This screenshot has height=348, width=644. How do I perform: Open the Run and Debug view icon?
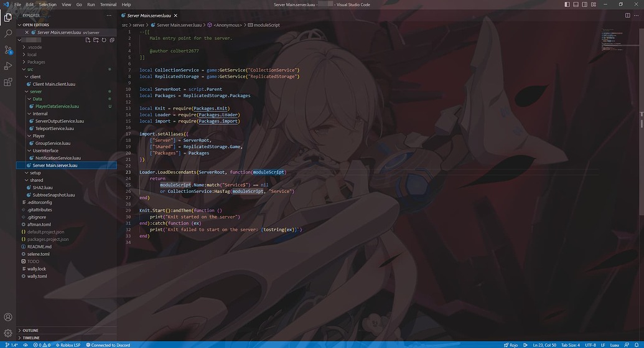point(8,66)
